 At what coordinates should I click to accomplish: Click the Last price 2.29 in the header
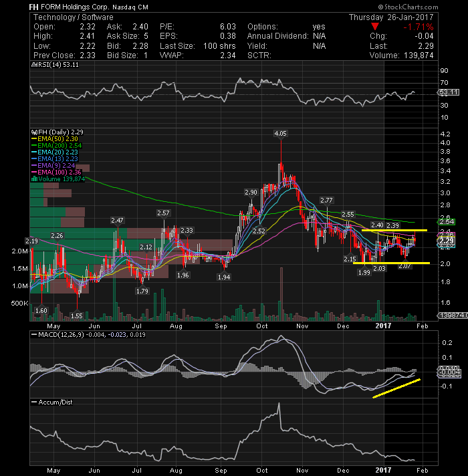425,46
